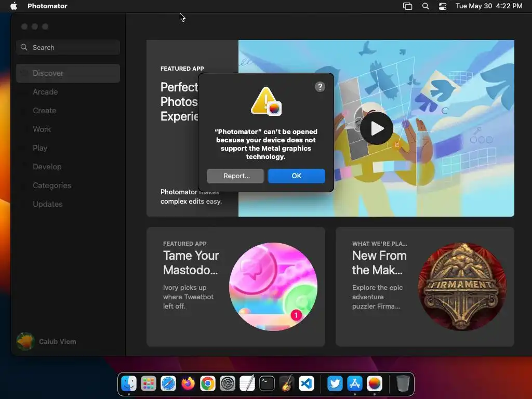Viewport: 532px width, 399px height.
Task: Click "Ivory picks up where Tweetbot" text
Action: (x=188, y=292)
